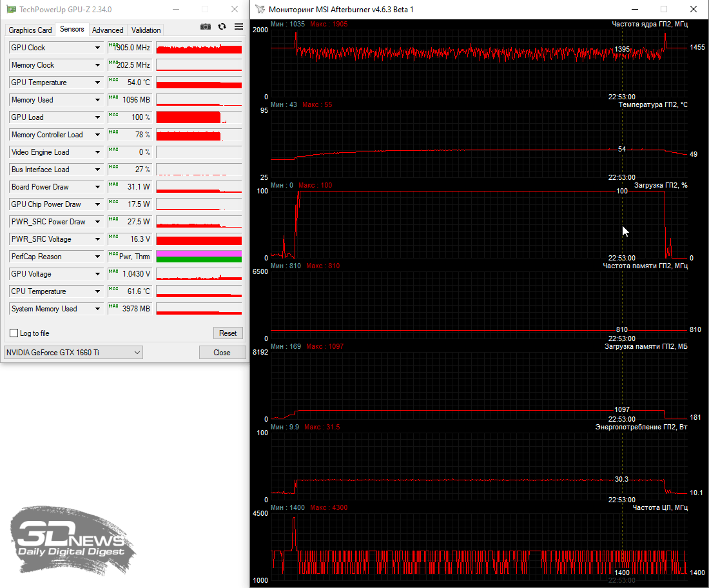Click the Memory Controller Load history graph

click(x=199, y=135)
